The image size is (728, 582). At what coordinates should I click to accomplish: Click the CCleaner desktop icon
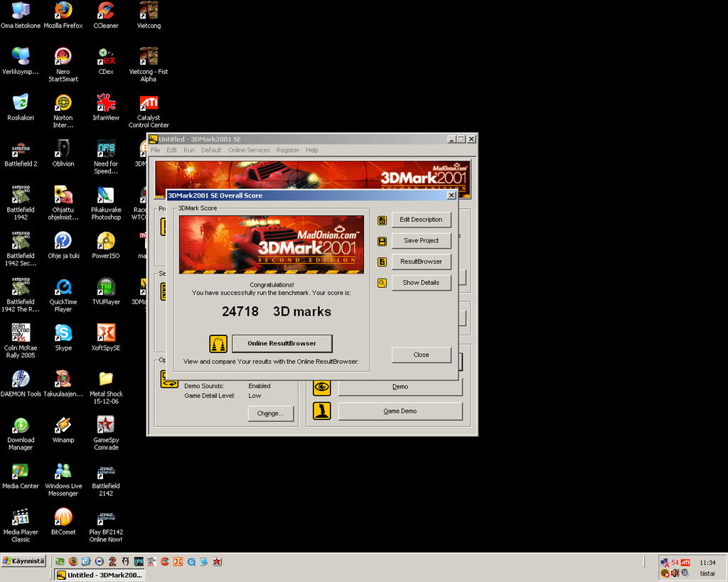click(106, 11)
